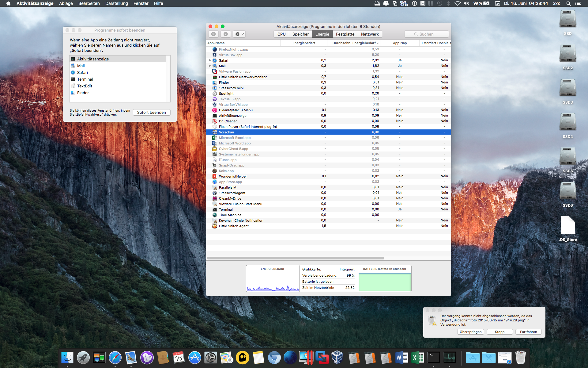Open the process info inspector button
This screenshot has height=368, width=588.
point(225,34)
